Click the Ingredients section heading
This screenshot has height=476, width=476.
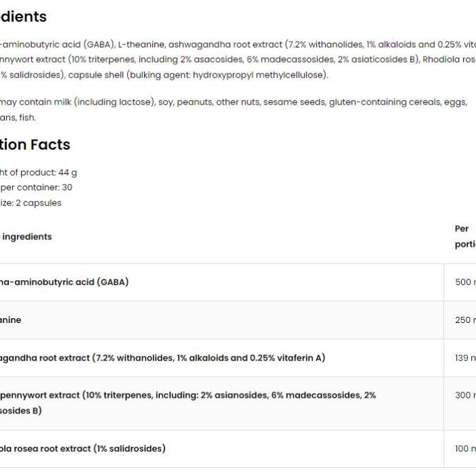coord(23,17)
